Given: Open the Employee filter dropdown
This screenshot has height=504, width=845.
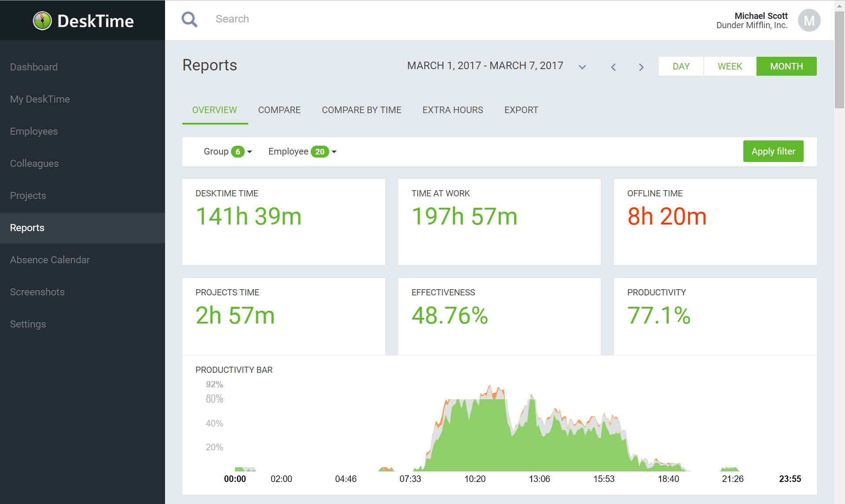Looking at the screenshot, I should (x=302, y=151).
